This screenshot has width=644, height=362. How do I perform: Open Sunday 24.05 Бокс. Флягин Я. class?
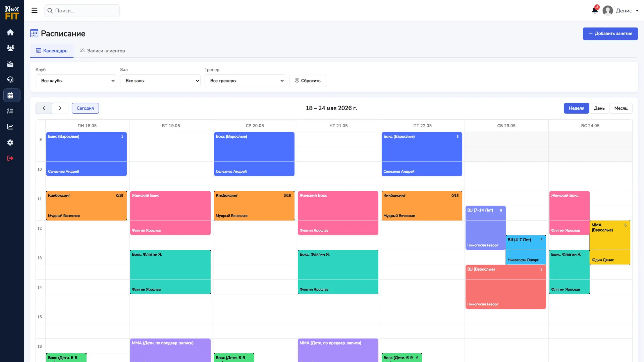coord(570,272)
